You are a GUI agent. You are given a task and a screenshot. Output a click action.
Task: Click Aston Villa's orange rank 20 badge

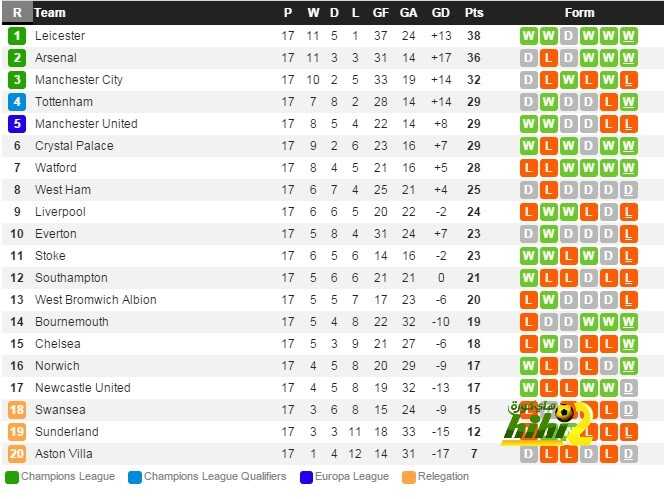17,454
